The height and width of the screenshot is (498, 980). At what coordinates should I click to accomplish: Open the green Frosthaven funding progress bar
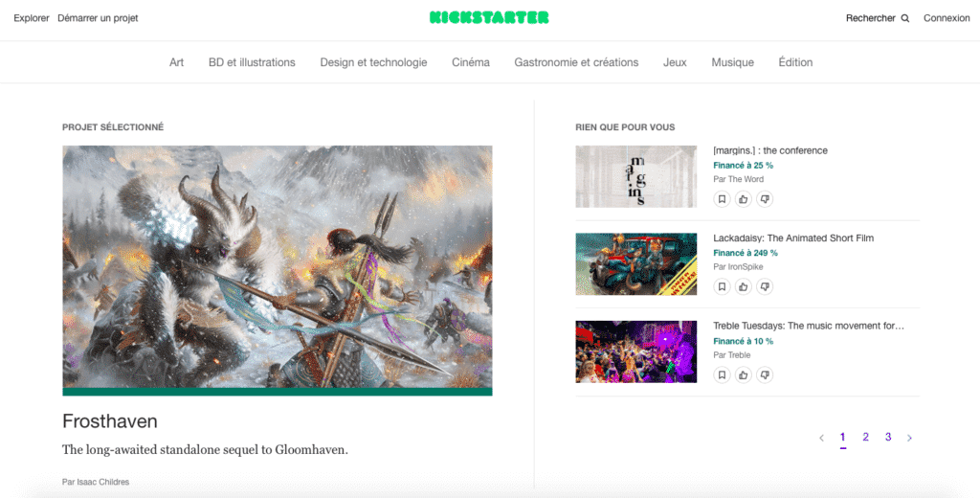tap(278, 392)
